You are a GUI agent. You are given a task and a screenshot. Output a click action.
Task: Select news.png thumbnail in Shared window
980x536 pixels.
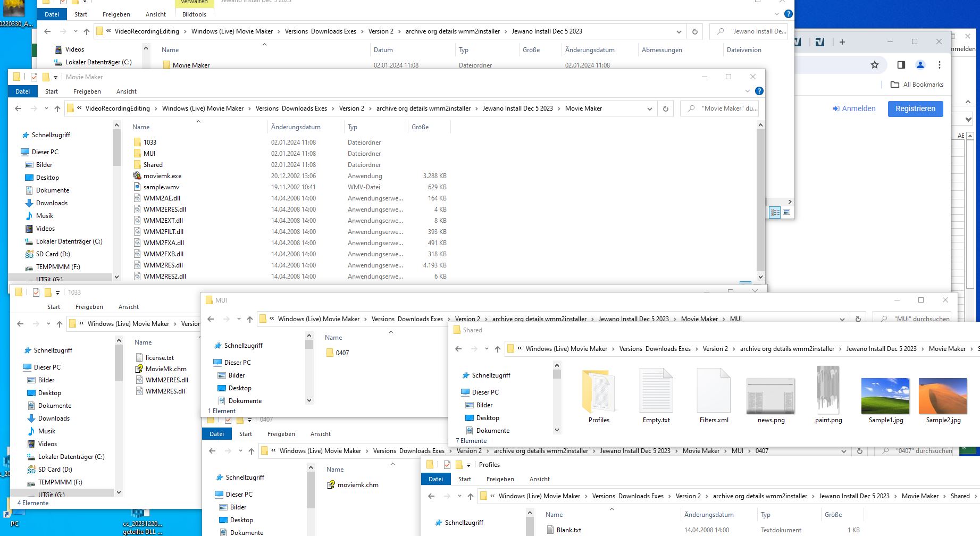pos(770,396)
